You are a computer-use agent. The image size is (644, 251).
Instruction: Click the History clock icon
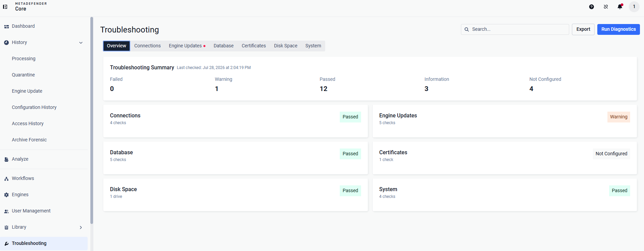click(x=6, y=43)
